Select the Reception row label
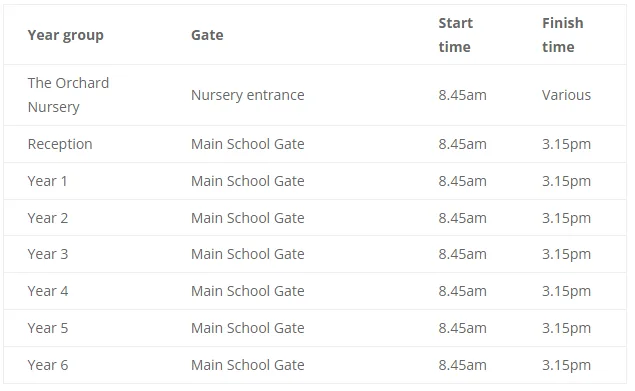 click(x=60, y=144)
